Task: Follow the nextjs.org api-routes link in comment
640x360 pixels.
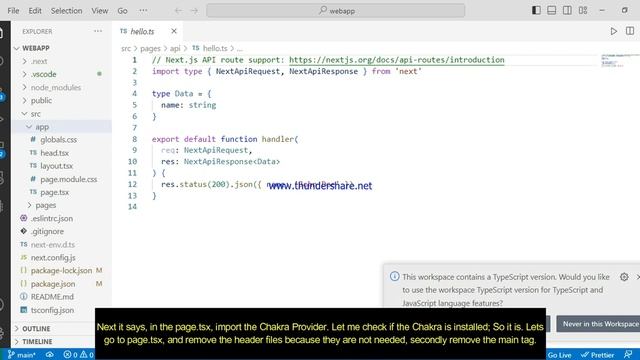Action: [397, 60]
